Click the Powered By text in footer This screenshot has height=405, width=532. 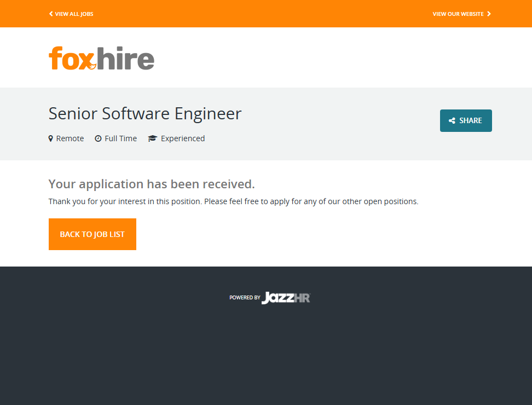[x=245, y=298]
